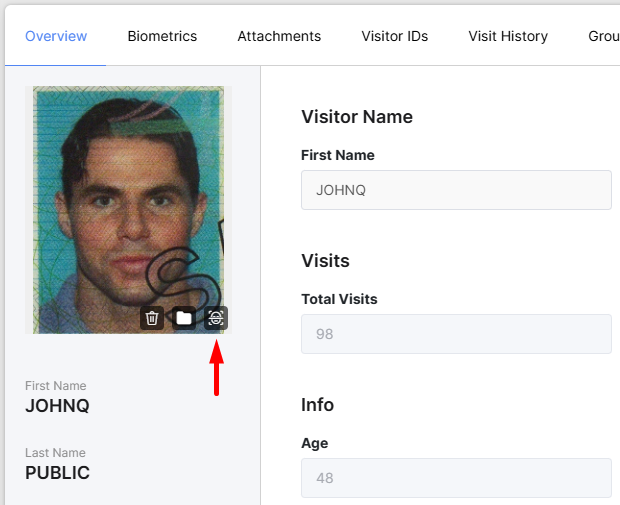Click the visitor ID photo thumbnail
620x505 pixels.
(127, 200)
